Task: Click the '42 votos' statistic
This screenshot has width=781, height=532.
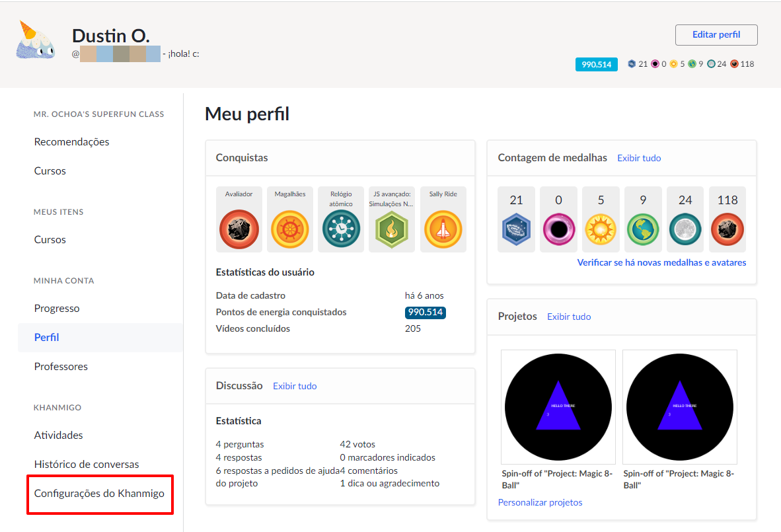Action: tap(357, 444)
